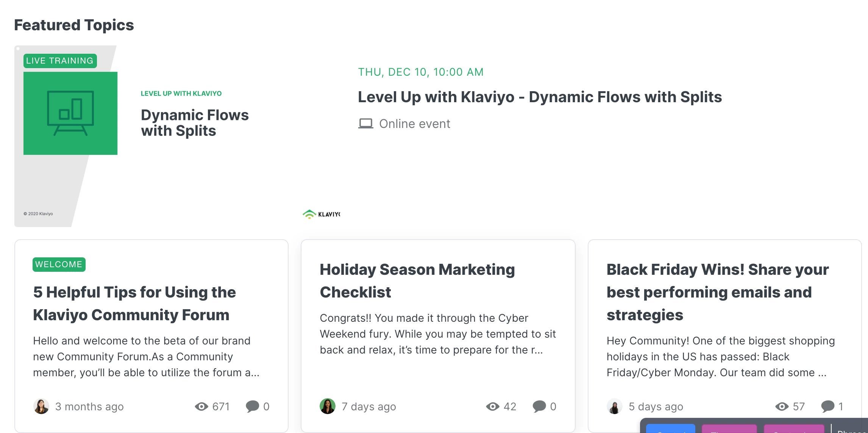Click '© 2020 Klaviyo' text in the thumbnail
Screen dimensions: 868x433
click(38, 214)
